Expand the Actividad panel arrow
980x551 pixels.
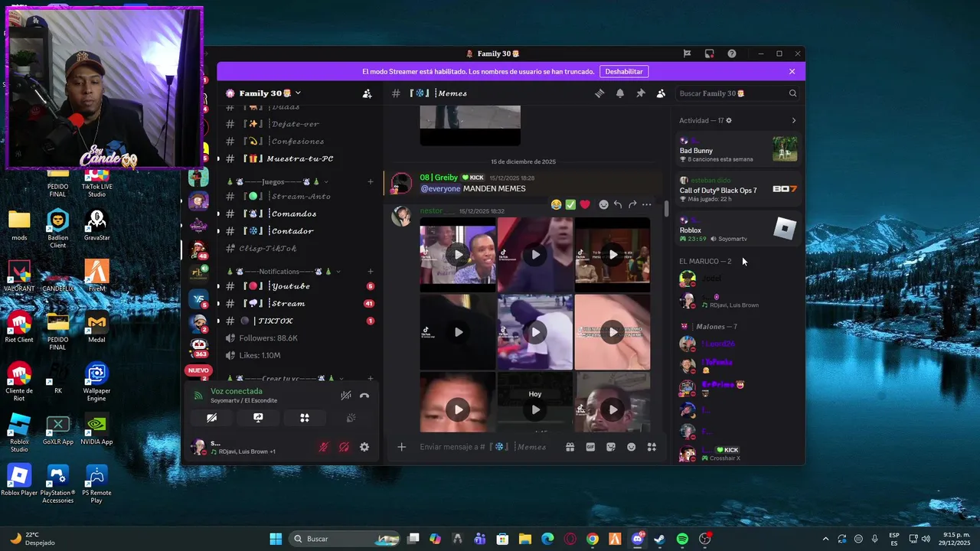pos(793,120)
